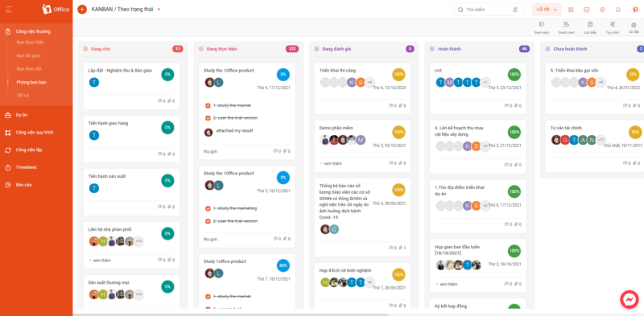Click the orange plus add button
This screenshot has height=316, width=644.
pyautogui.click(x=82, y=9)
